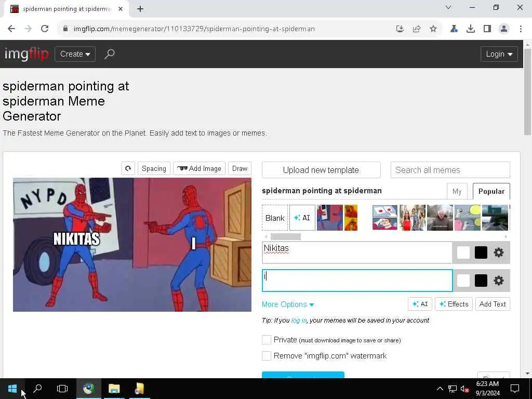
Task: Open the Windows Start menu
Action: click(12, 389)
